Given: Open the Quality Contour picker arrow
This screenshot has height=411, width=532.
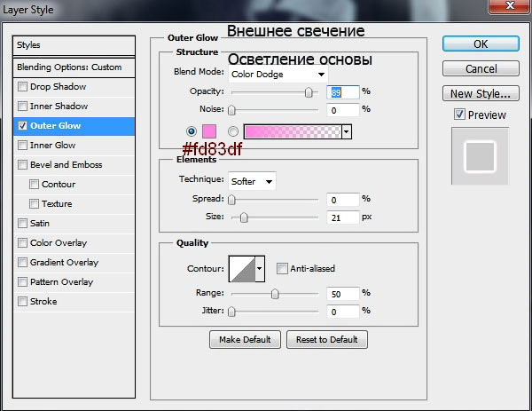Looking at the screenshot, I should 260,268.
